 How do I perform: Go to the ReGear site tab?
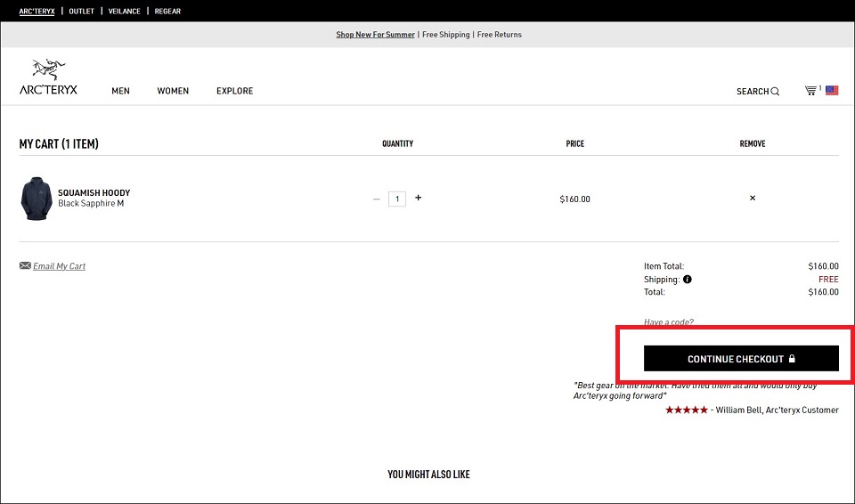click(167, 11)
